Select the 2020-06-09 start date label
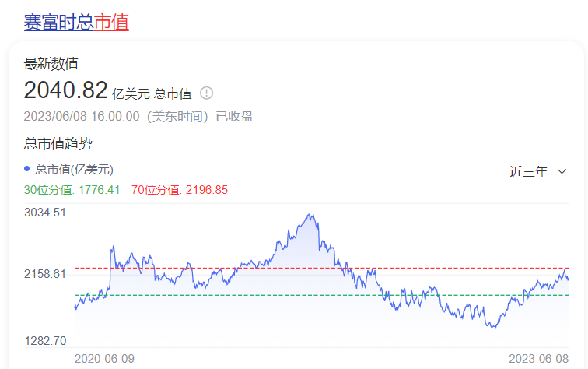 104,358
